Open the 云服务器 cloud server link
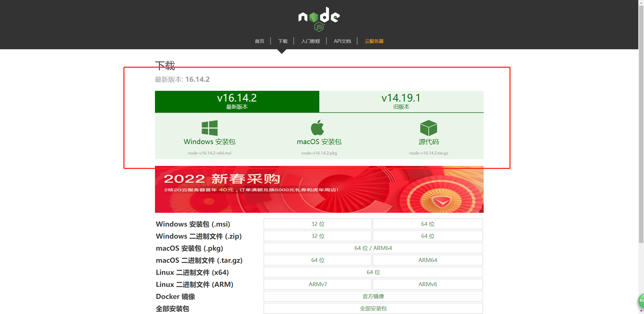 click(374, 41)
